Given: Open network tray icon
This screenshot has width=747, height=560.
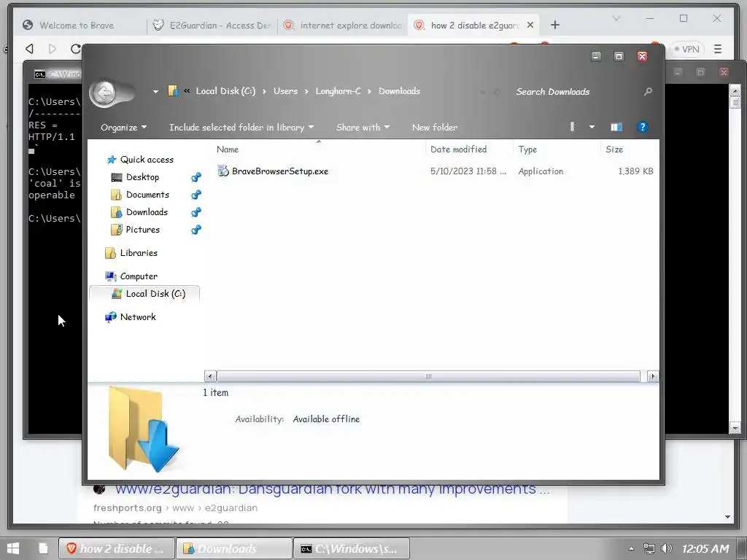Looking at the screenshot, I should click(649, 548).
